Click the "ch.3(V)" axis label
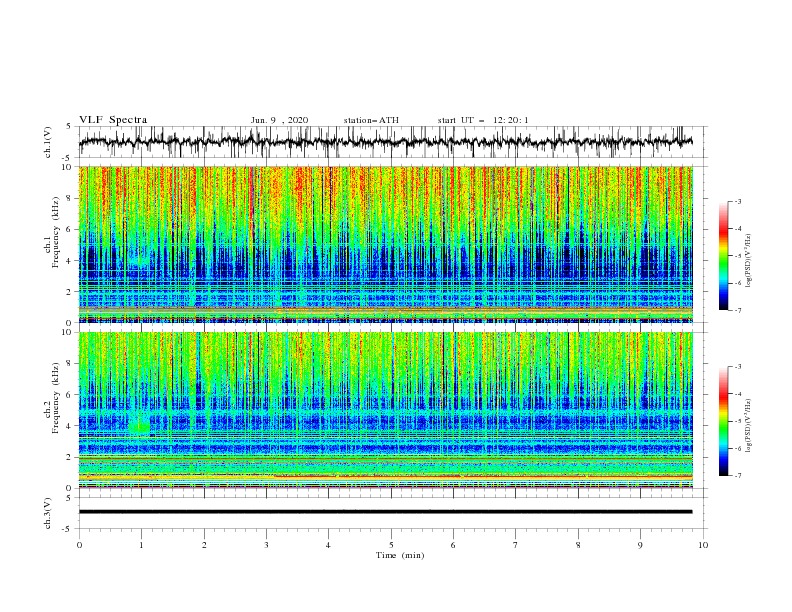Viewport: 792px width, 612px height. point(48,513)
